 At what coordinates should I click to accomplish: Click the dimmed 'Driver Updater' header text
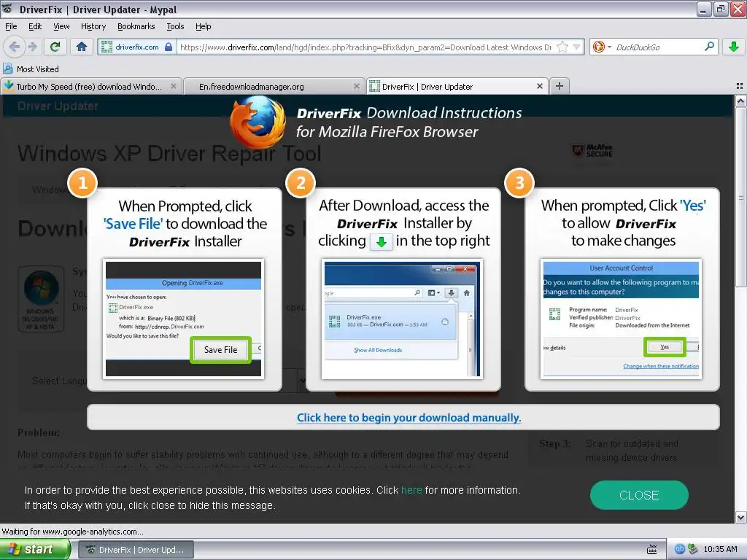pyautogui.click(x=58, y=106)
